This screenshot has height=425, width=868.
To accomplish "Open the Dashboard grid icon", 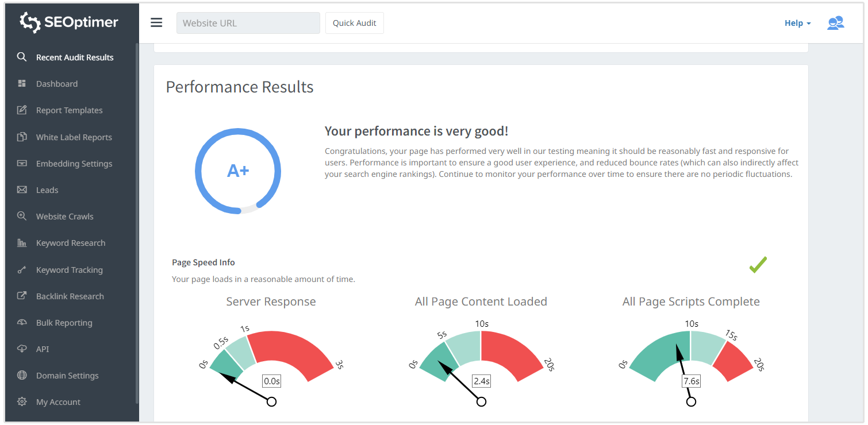I will click(22, 83).
